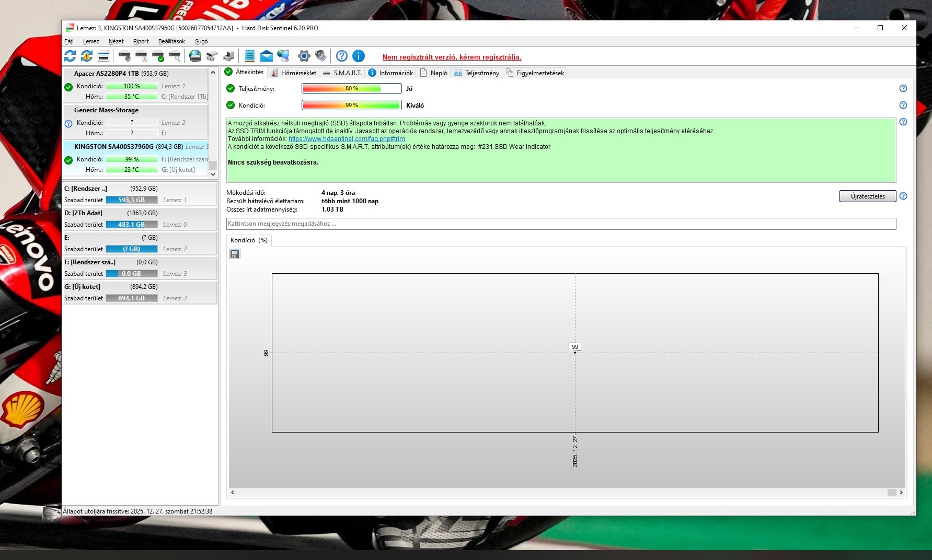Select the E: volume entry
The height and width of the screenshot is (560, 932).
click(140, 243)
